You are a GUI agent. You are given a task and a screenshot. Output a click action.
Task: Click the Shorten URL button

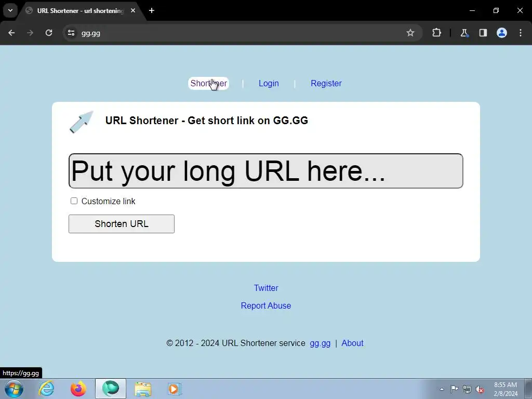tap(122, 224)
